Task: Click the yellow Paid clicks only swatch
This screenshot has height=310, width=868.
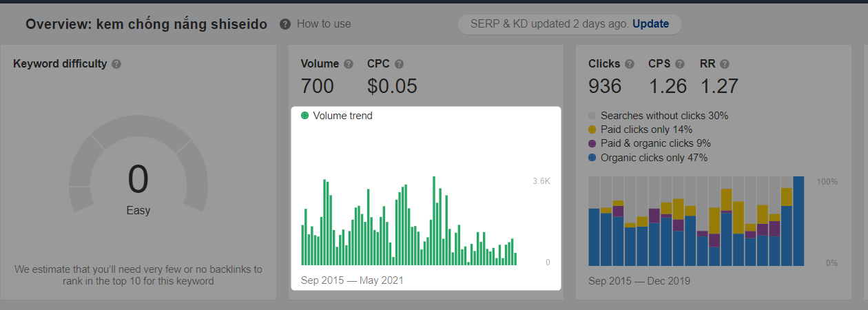Action: pyautogui.click(x=592, y=130)
